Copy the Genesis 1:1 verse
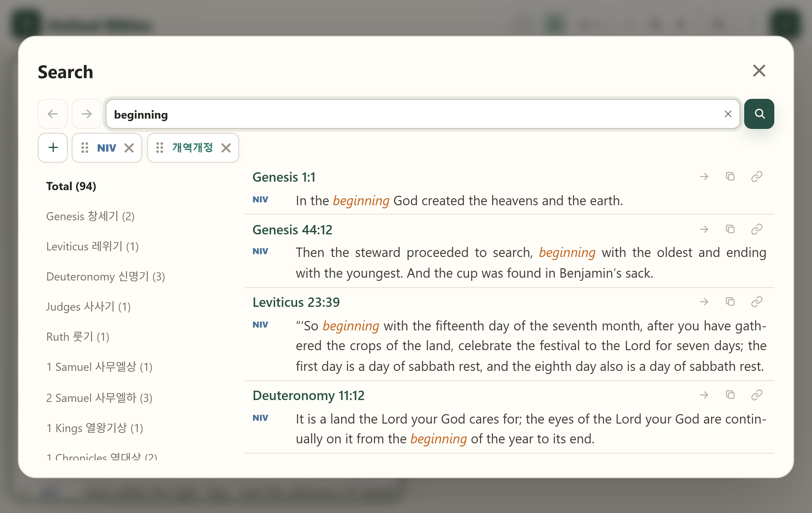812x513 pixels. 730,177
